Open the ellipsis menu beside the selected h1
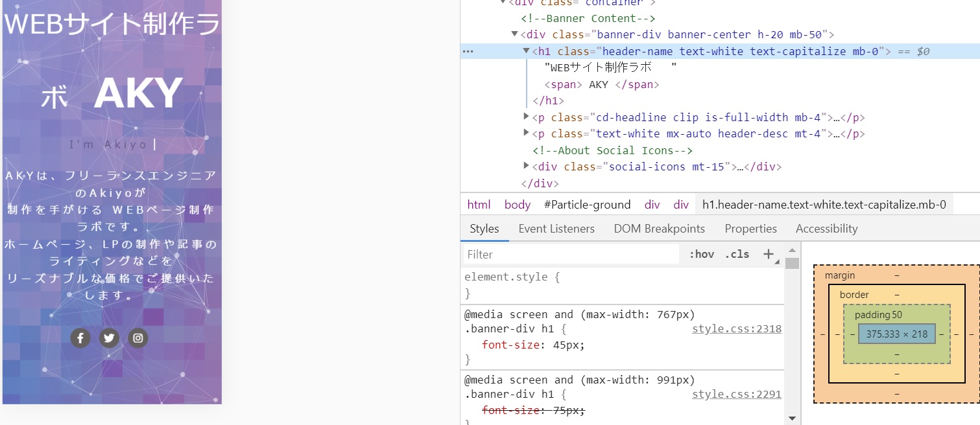This screenshot has width=980, height=425. click(468, 52)
